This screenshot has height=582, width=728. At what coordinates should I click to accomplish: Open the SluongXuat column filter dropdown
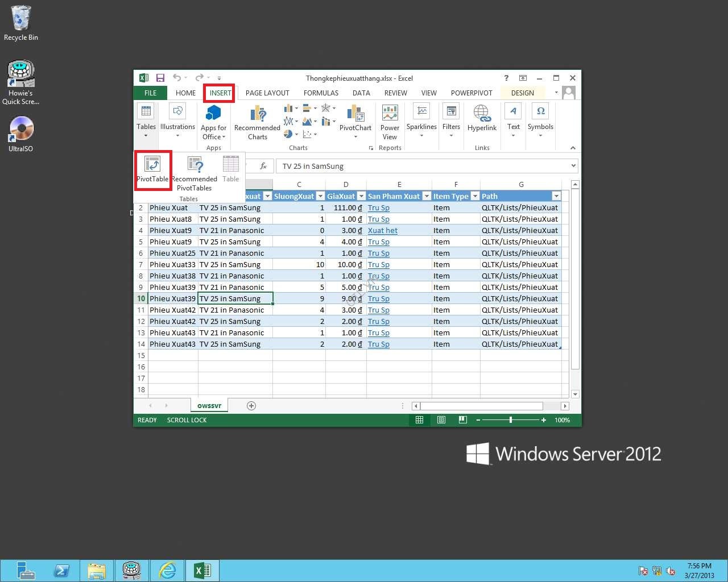coord(319,196)
